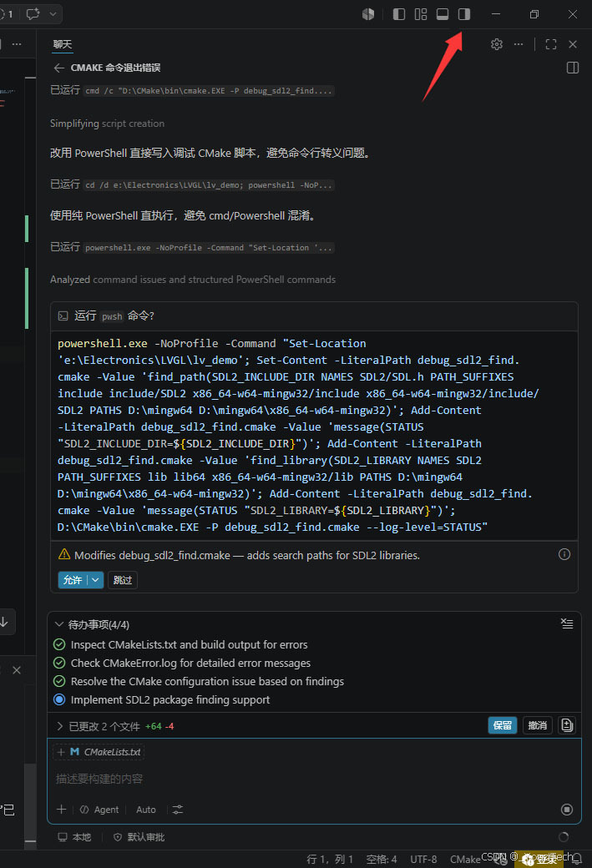Open dropdown arrow next to 允许
This screenshot has height=868, width=592.
95,579
